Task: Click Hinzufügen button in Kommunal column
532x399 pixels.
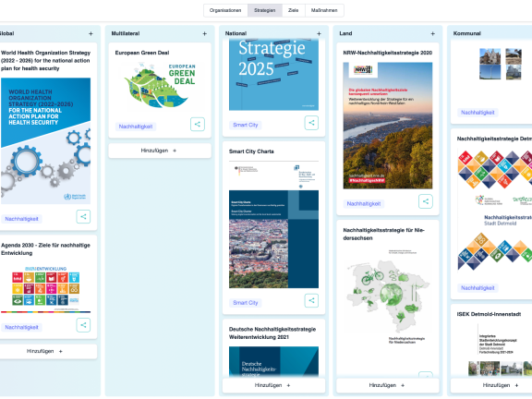Action: 491,385
